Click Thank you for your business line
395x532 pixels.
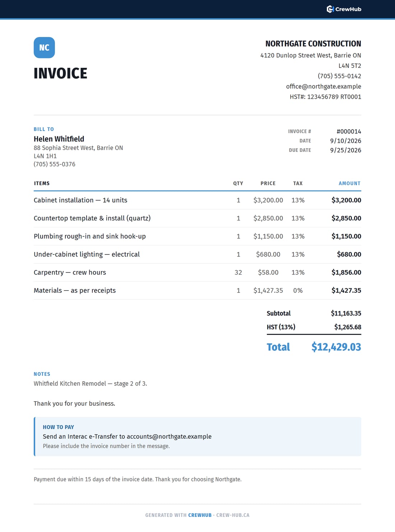click(x=74, y=403)
